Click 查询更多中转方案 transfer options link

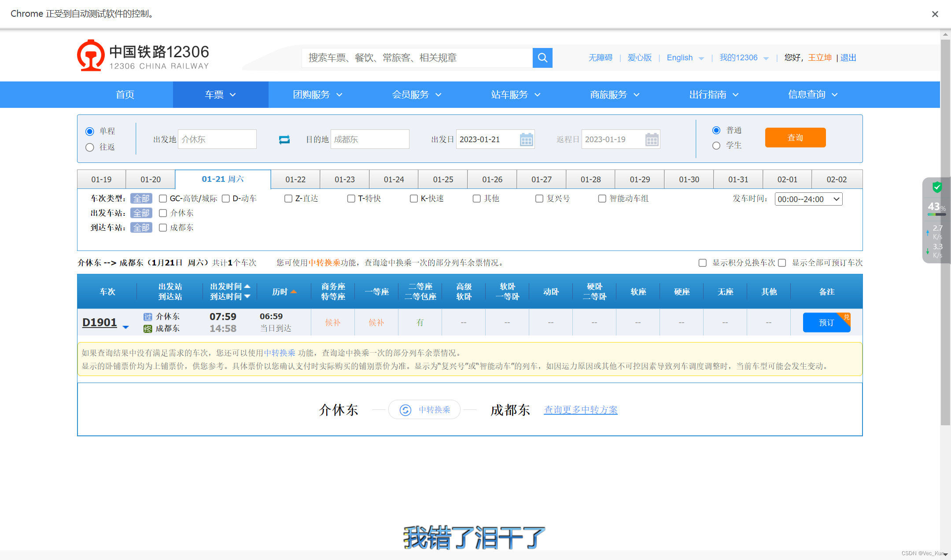click(580, 409)
